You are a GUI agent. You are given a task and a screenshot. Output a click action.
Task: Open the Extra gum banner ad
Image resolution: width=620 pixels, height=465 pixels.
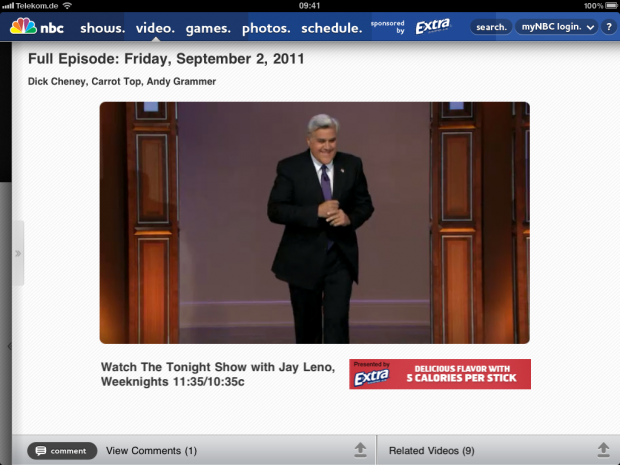click(440, 374)
